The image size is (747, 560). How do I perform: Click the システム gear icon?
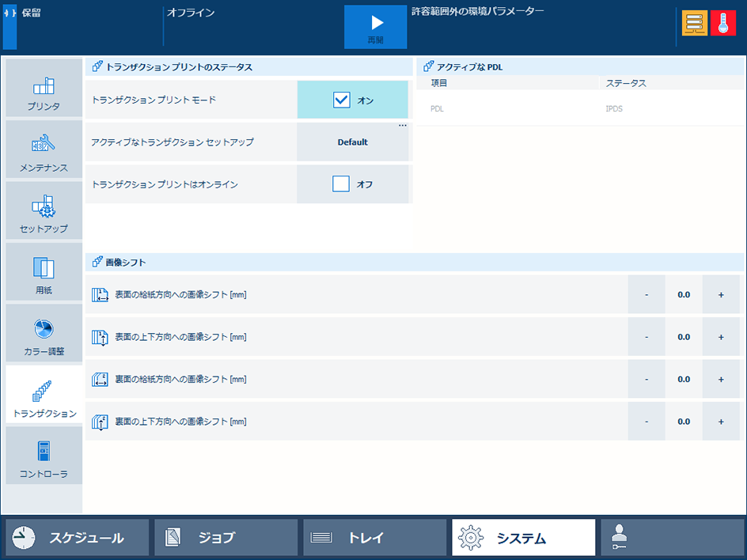click(470, 538)
